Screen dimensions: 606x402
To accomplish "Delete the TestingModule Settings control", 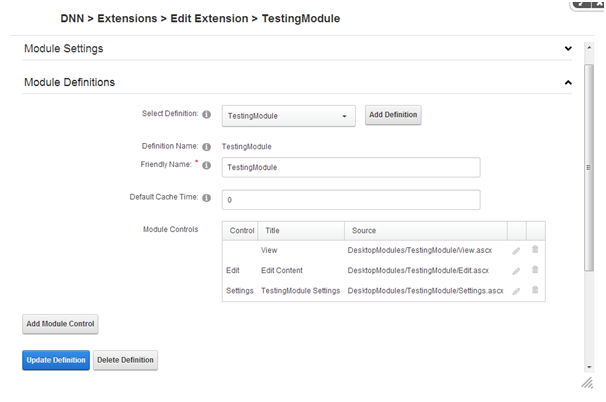I will point(535,290).
